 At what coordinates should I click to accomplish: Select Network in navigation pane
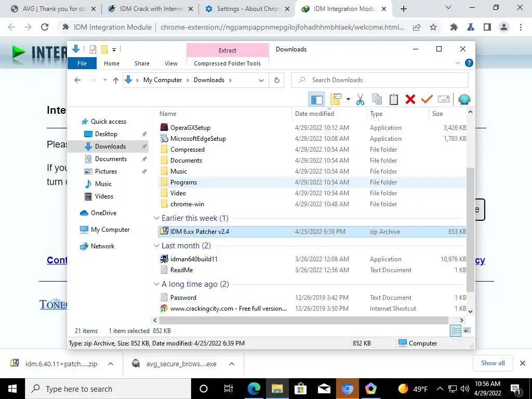pyautogui.click(x=102, y=246)
